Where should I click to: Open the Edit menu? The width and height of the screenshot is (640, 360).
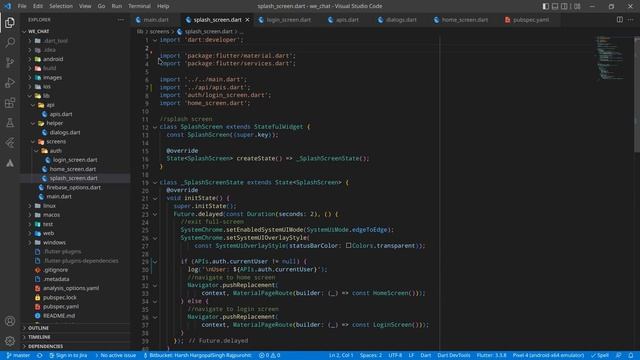[38, 6]
